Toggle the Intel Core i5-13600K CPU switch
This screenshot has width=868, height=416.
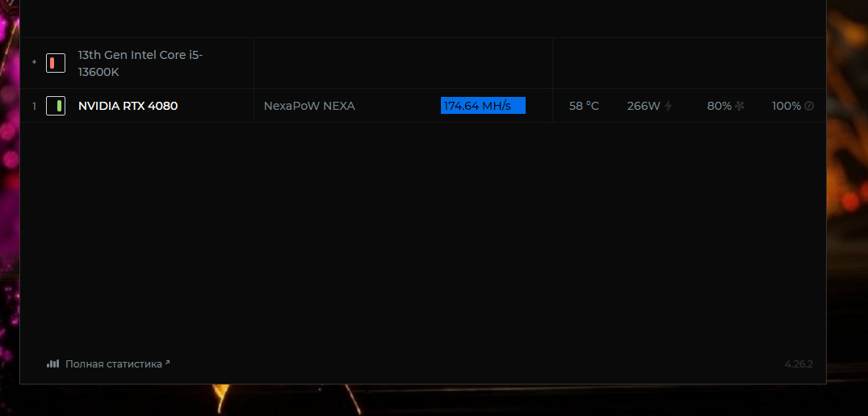coord(56,63)
